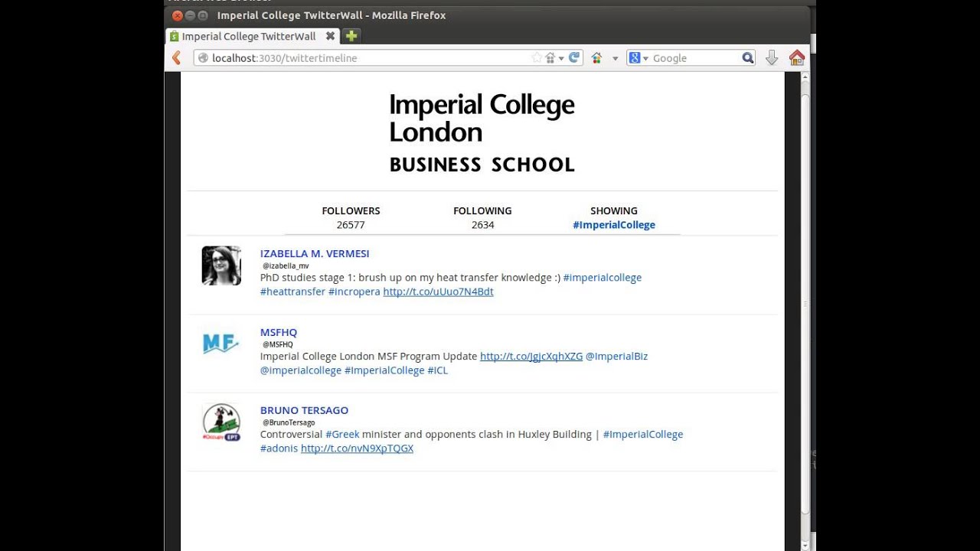Go to the home page icon
Image resolution: width=980 pixels, height=551 pixels.
pos(797,58)
